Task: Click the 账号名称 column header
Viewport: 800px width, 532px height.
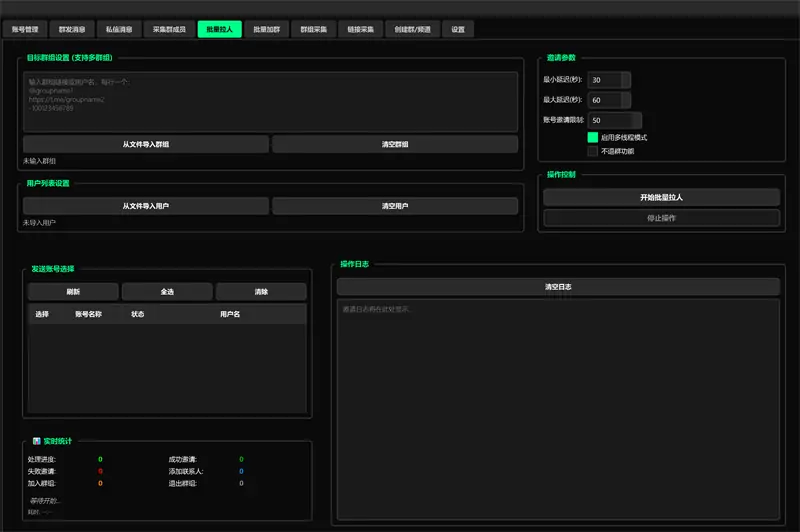Action: (x=89, y=314)
